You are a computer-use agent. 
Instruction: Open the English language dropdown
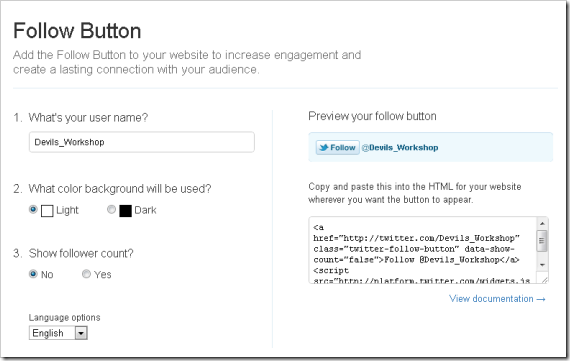[58, 333]
